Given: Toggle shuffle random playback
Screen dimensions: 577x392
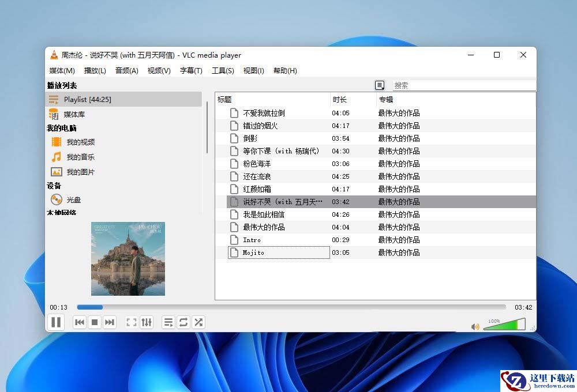Looking at the screenshot, I should [x=198, y=322].
